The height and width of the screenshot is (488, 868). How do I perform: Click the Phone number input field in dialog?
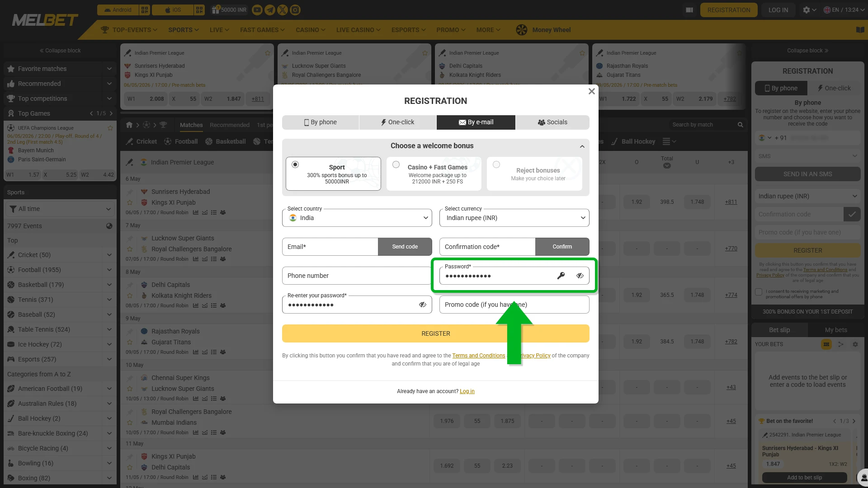point(357,276)
